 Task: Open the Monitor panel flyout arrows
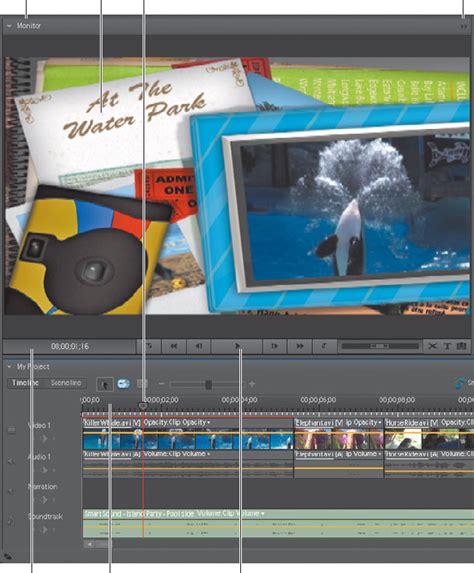coord(463,26)
